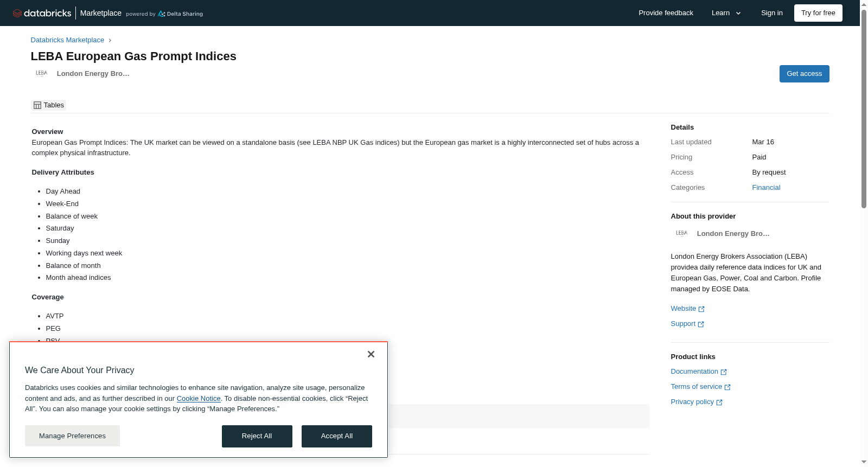Click the scrollbar down arrow
This screenshot has height=467, width=868.
864,462
